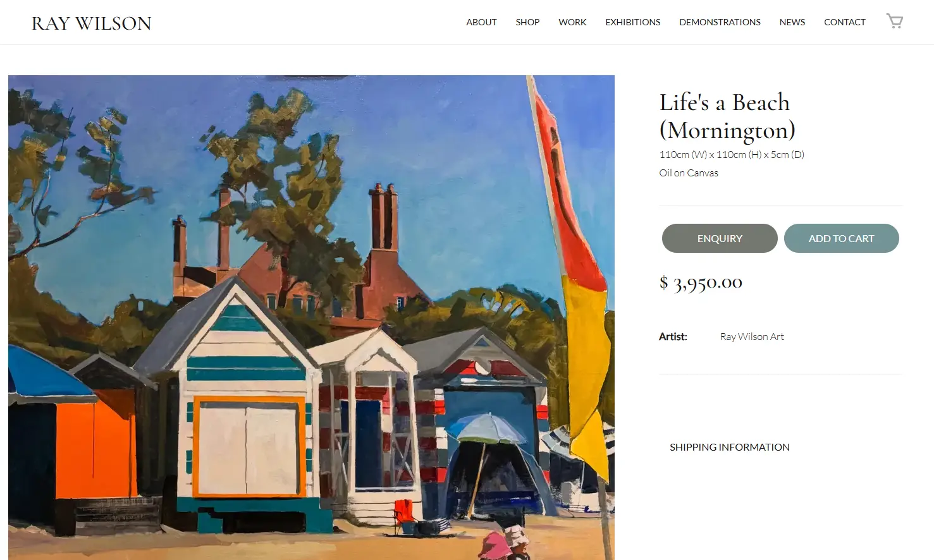
Task: Navigate to the Shop menu item
Action: (x=527, y=22)
